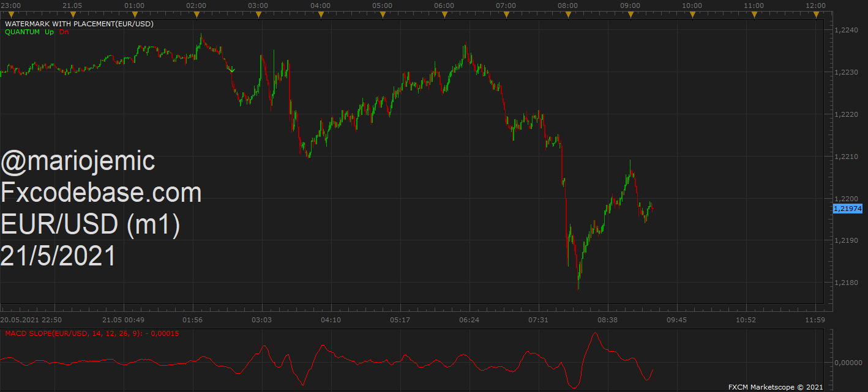Click the 1,2190 price axis label
Screen dimensions: 868x392
coord(847,240)
